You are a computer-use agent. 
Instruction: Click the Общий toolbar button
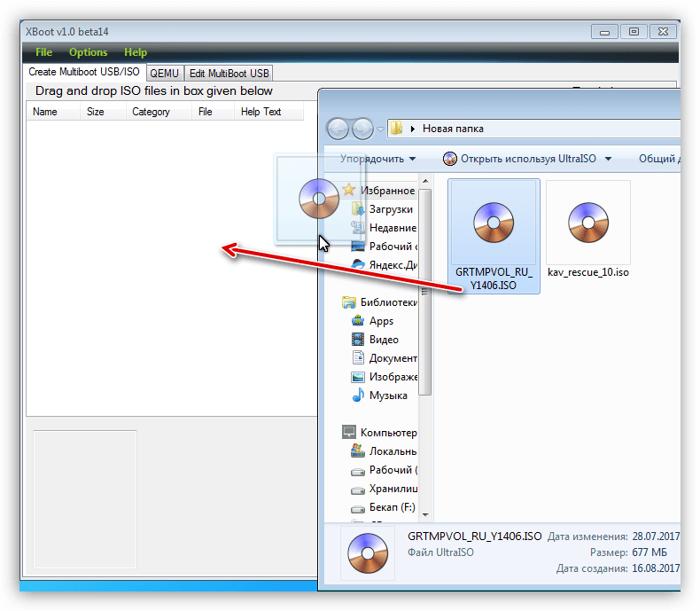click(x=659, y=159)
